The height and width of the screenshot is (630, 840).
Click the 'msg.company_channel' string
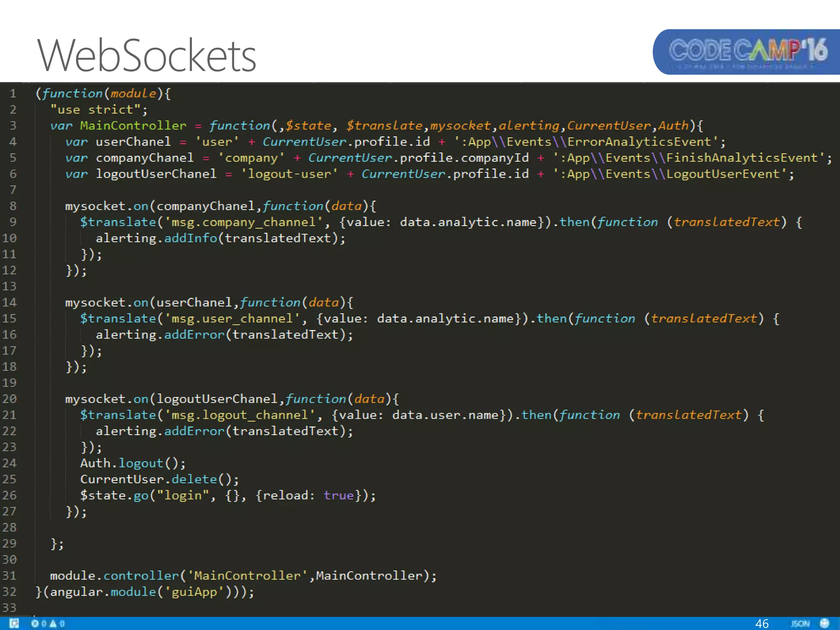coord(244,222)
